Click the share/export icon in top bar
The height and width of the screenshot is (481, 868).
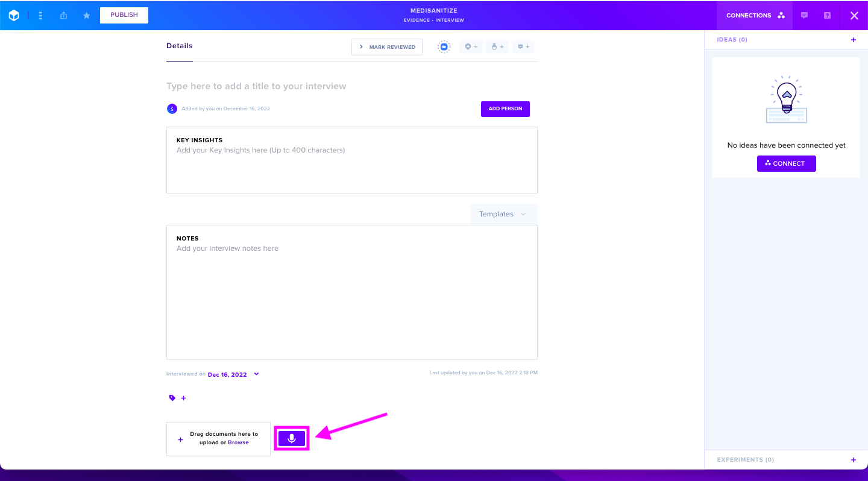coord(63,16)
